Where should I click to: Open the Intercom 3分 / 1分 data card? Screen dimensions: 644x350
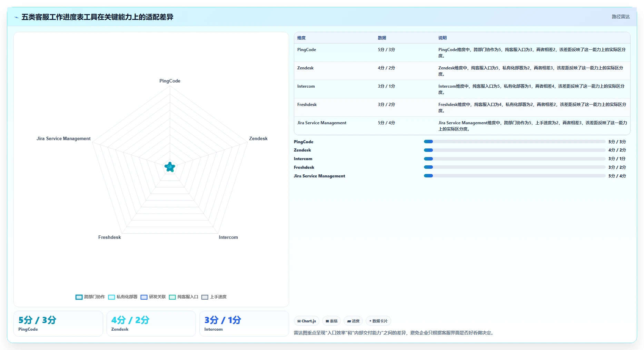tap(244, 323)
